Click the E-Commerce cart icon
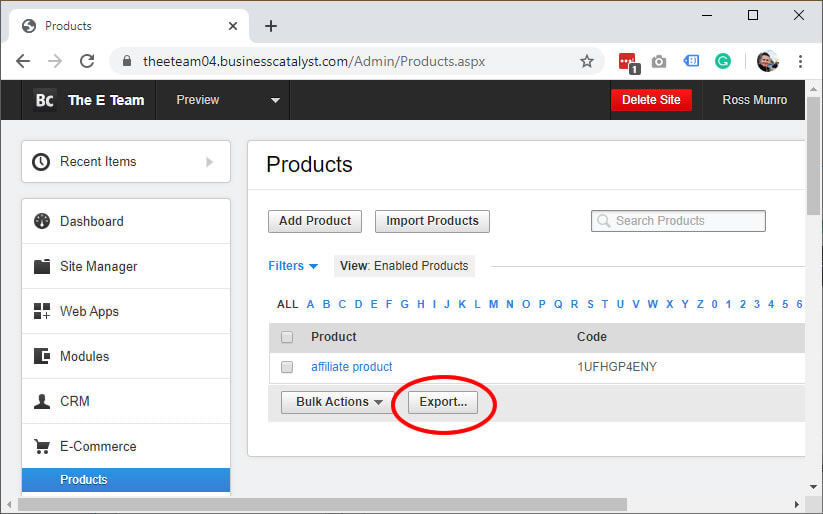The width and height of the screenshot is (823, 514). click(42, 446)
